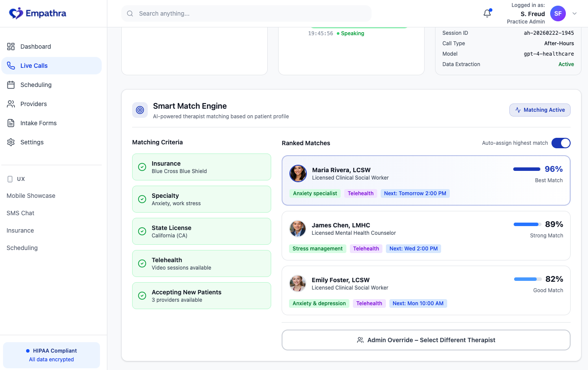Click the Dashboard grid icon in sidebar
The width and height of the screenshot is (588, 370).
(11, 47)
